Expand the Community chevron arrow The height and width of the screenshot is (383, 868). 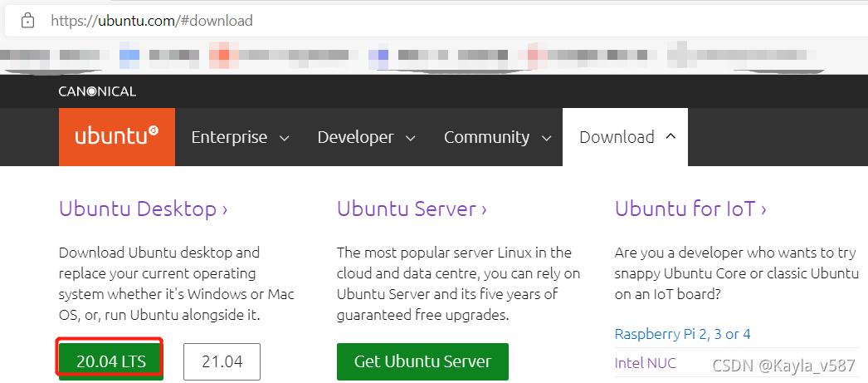pyautogui.click(x=546, y=138)
